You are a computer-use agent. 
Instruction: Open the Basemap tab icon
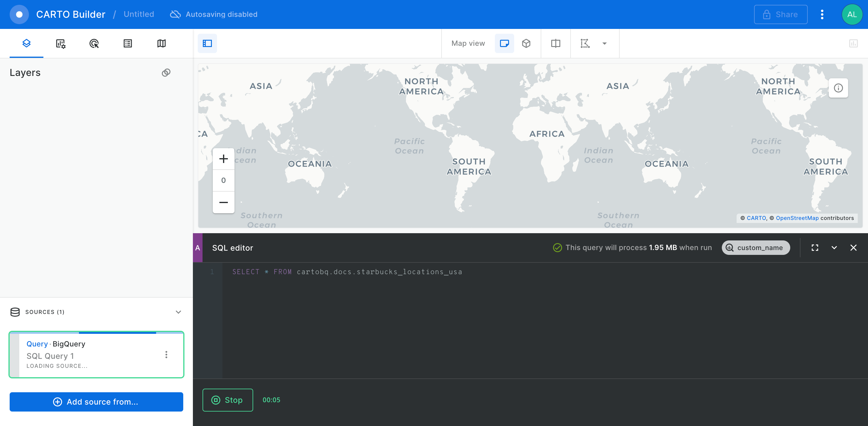pos(162,43)
